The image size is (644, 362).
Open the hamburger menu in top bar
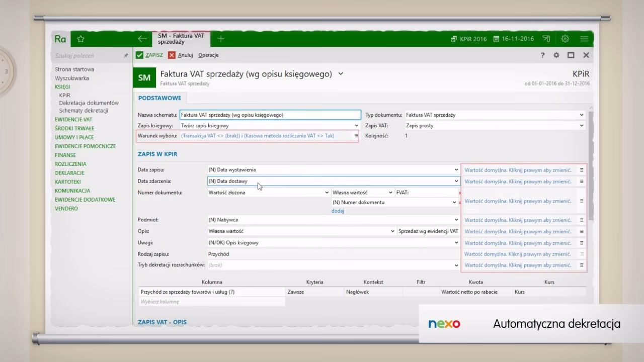[x=584, y=39]
